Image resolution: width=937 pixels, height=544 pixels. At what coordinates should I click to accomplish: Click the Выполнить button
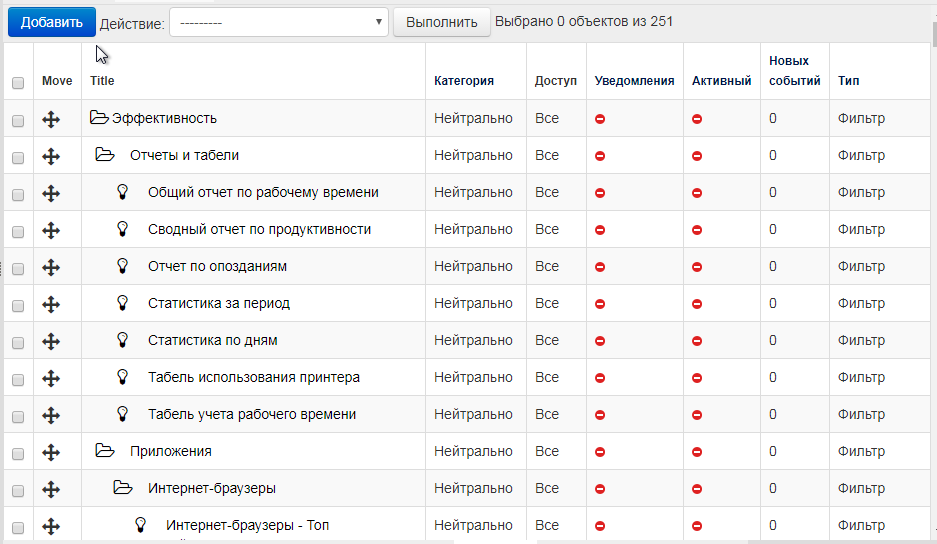coord(441,21)
